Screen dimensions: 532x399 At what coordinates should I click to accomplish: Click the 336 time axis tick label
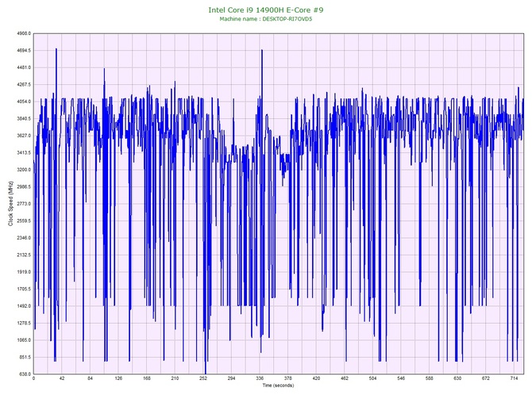260,378
